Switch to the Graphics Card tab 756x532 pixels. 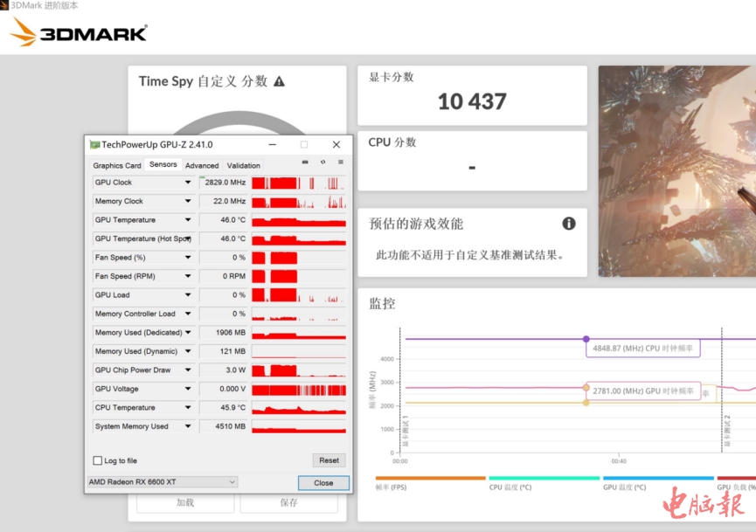click(117, 165)
